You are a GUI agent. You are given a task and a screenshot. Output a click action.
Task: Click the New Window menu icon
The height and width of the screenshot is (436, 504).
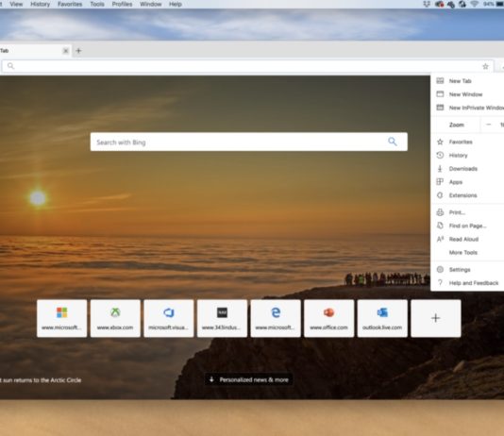point(440,93)
